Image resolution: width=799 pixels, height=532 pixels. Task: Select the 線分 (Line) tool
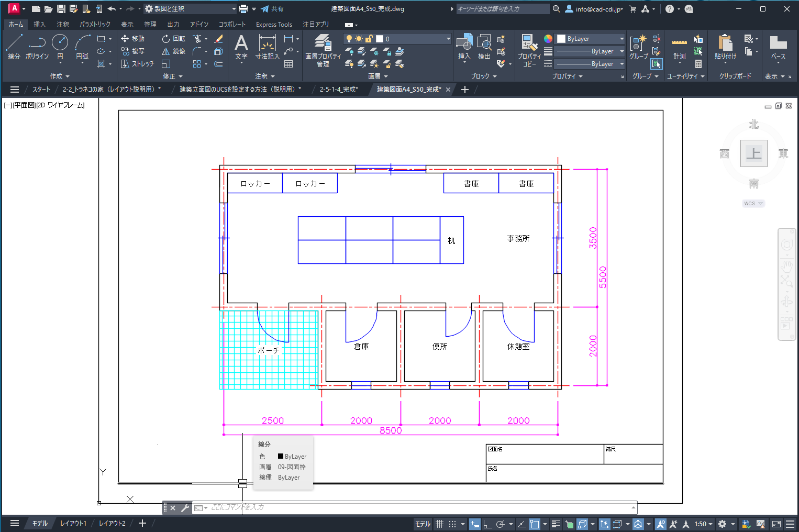click(x=14, y=47)
